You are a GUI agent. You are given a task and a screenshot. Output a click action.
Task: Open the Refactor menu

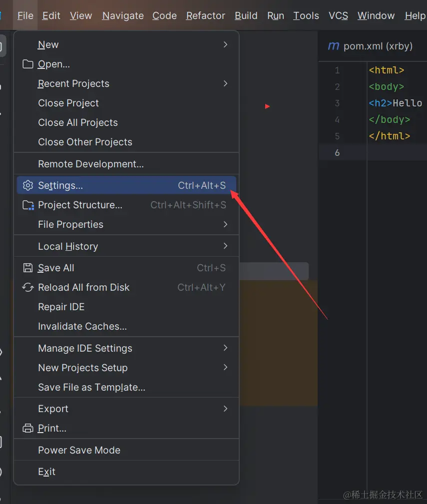(205, 15)
